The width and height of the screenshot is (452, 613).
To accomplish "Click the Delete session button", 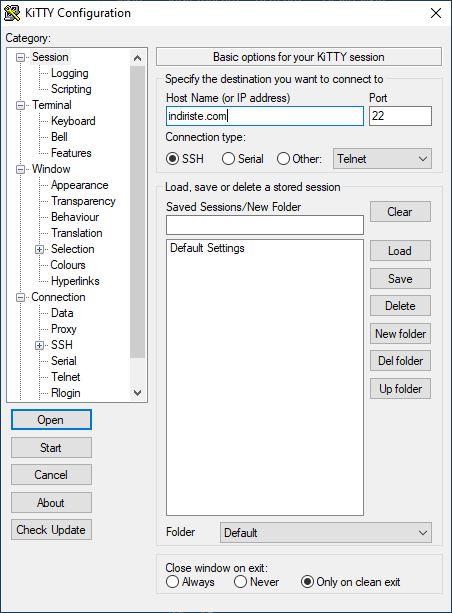I will click(x=400, y=306).
